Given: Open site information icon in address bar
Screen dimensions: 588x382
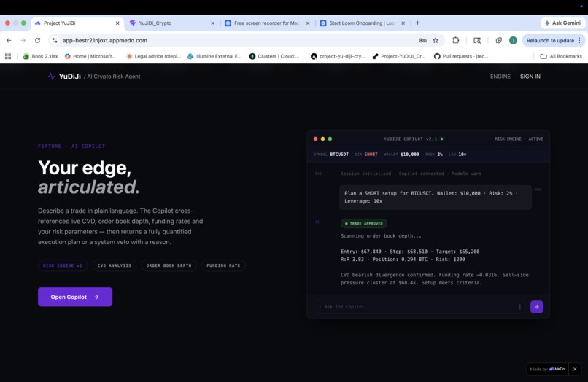Looking at the screenshot, I should tap(55, 41).
